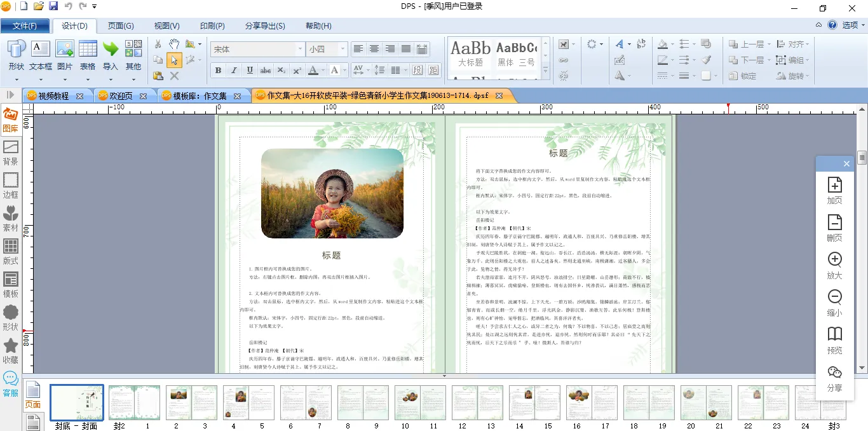Select the hand pan tool
This screenshot has width=868, height=431.
click(174, 44)
